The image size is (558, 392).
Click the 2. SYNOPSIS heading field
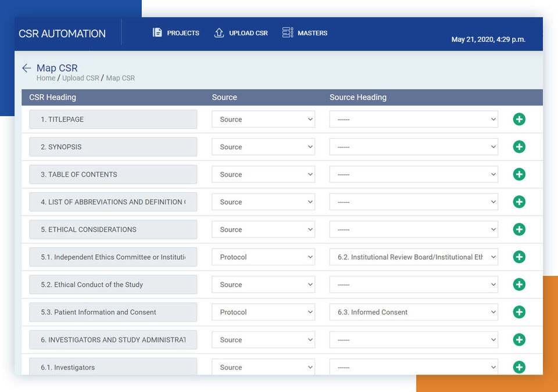pyautogui.click(x=113, y=146)
